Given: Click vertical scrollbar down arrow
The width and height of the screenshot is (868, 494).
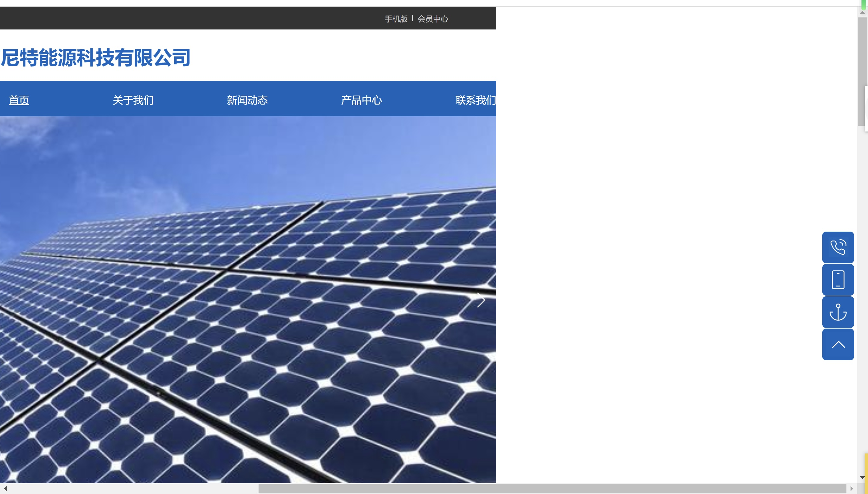Looking at the screenshot, I should point(862,478).
